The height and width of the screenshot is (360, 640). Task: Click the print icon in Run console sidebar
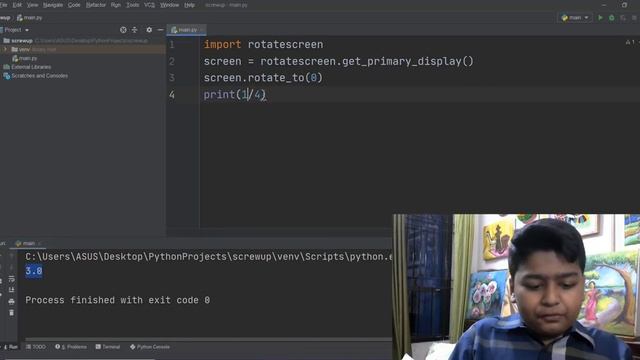pos(11,301)
